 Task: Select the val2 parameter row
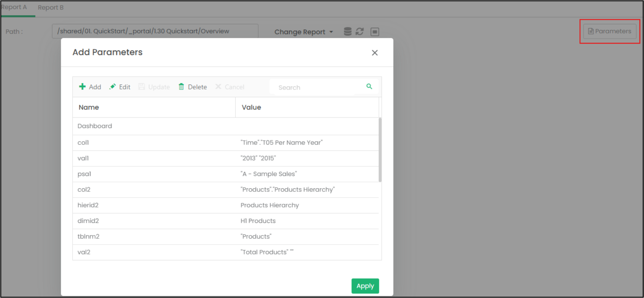pyautogui.click(x=226, y=252)
